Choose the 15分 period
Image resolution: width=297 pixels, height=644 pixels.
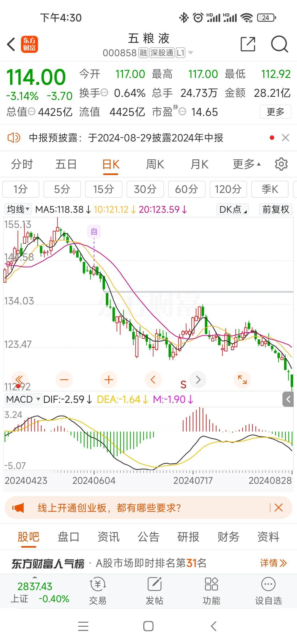104,189
